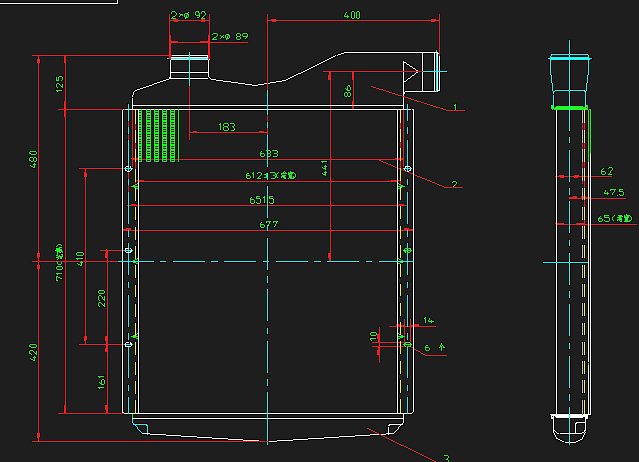Select the 62 dimension in side view
This screenshot has width=639, height=462.
coord(607,171)
